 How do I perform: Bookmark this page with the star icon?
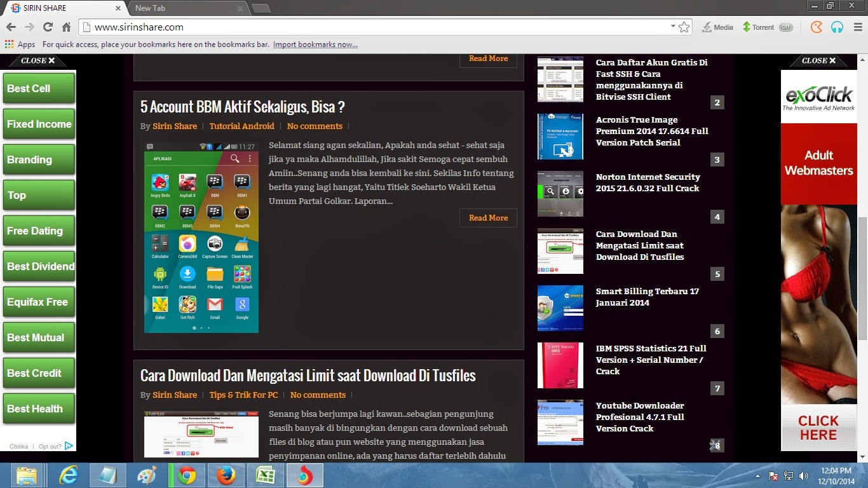pos(684,27)
